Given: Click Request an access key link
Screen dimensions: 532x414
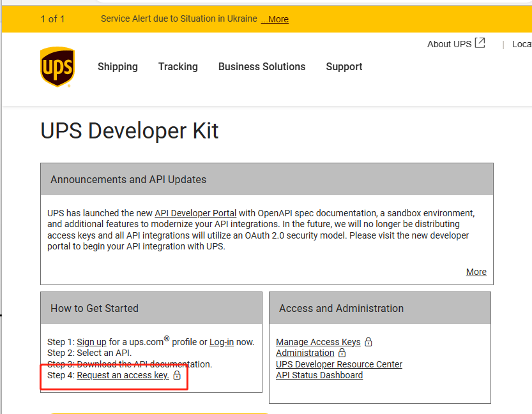Looking at the screenshot, I should click(x=123, y=375).
